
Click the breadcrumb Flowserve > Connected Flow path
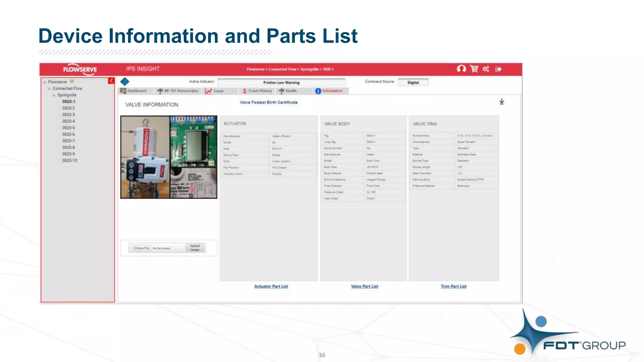point(290,69)
